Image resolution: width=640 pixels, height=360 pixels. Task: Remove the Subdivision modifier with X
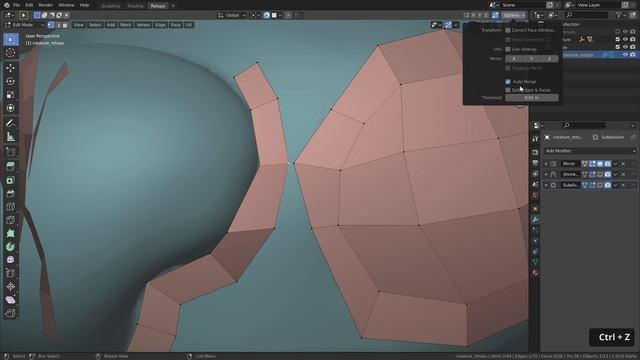click(623, 185)
